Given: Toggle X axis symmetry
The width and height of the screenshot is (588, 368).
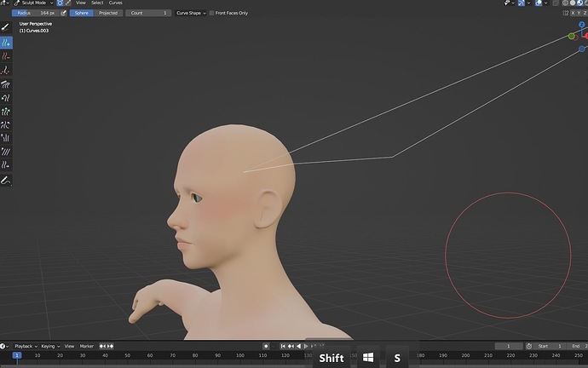Looking at the screenshot, I should [x=573, y=13].
